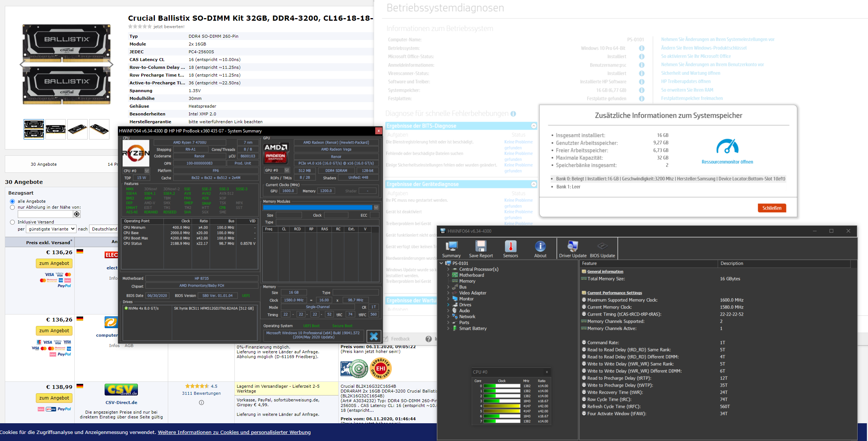Open the Memory Modules dropdown
This screenshot has width=868, height=441.
tap(376, 208)
